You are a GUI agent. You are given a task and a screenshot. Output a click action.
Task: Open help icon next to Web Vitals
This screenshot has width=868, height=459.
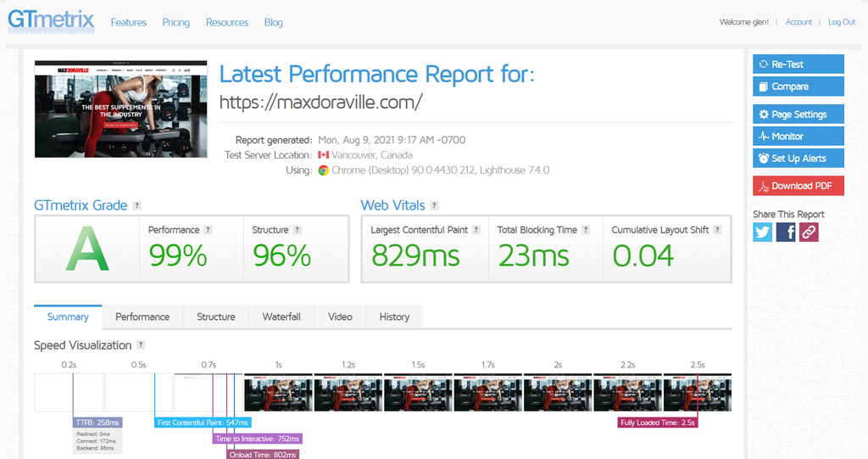[x=434, y=206]
